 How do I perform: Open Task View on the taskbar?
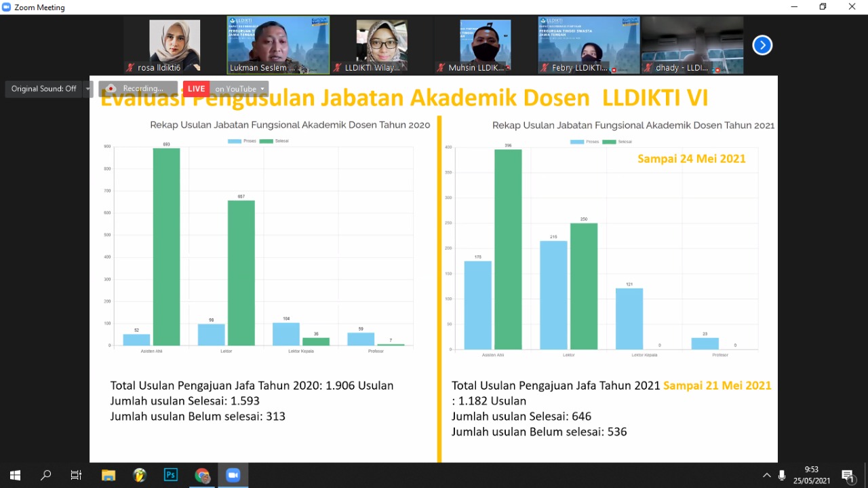coord(76,475)
